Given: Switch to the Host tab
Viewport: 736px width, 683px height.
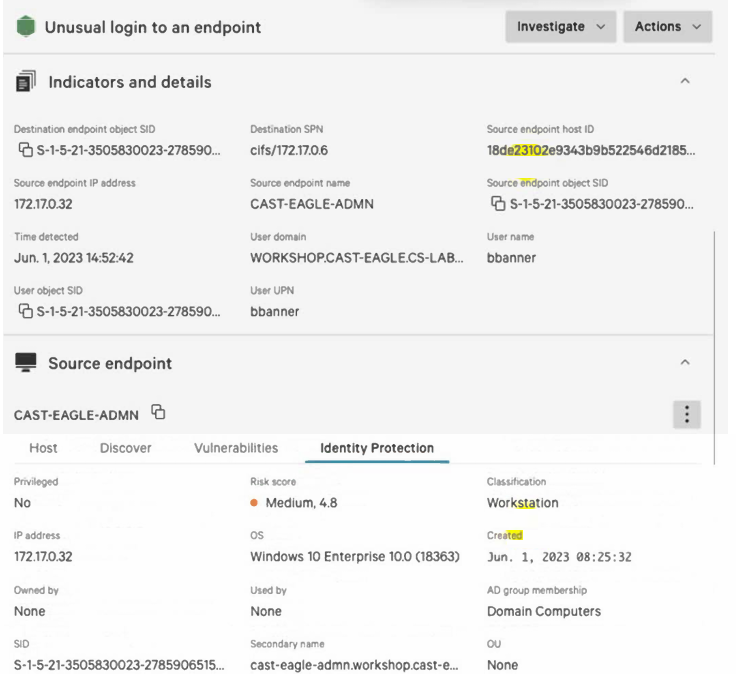Looking at the screenshot, I should [43, 448].
